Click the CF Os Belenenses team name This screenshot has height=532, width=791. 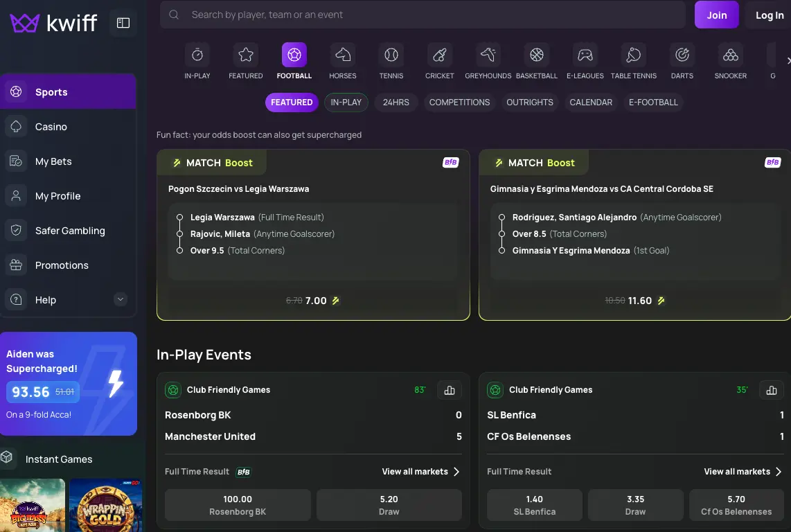528,436
